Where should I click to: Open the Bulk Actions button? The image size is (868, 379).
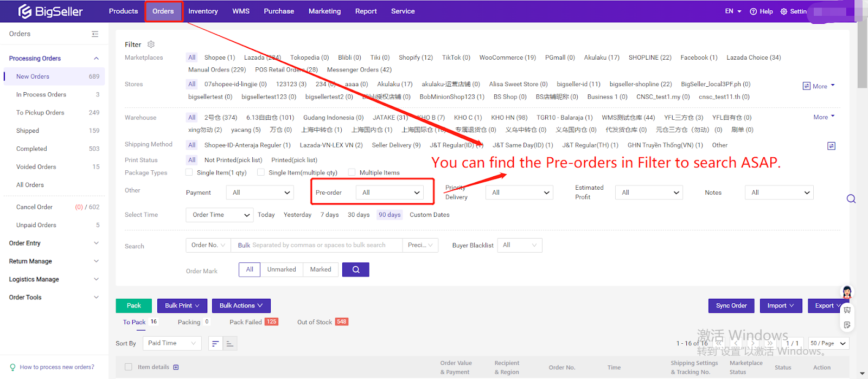tap(241, 306)
